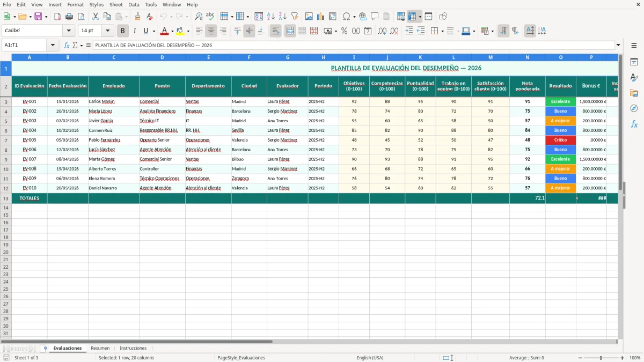Show Draw Functions shapes icon
This screenshot has width=644, height=362.
[443, 17]
